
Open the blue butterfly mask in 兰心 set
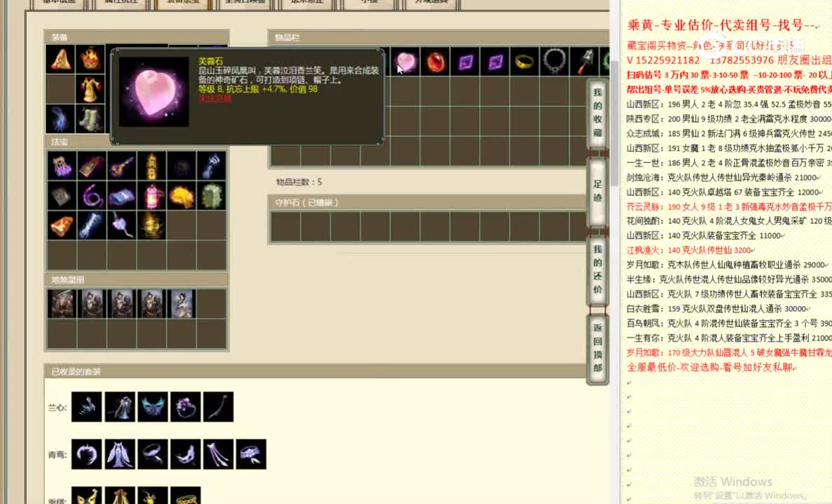coord(152,407)
